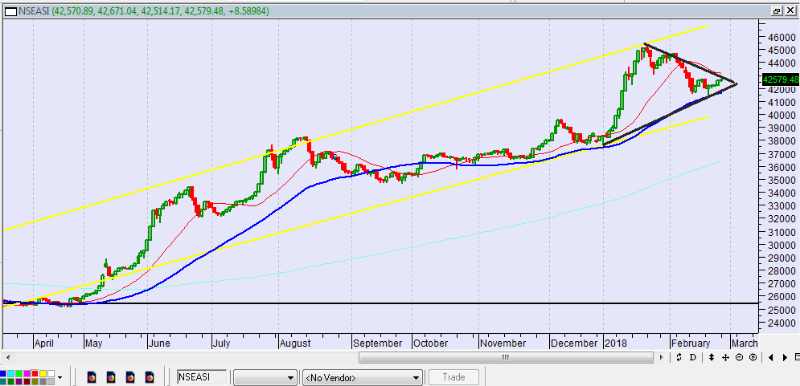Open the first Firefox document icon

tap(92, 378)
